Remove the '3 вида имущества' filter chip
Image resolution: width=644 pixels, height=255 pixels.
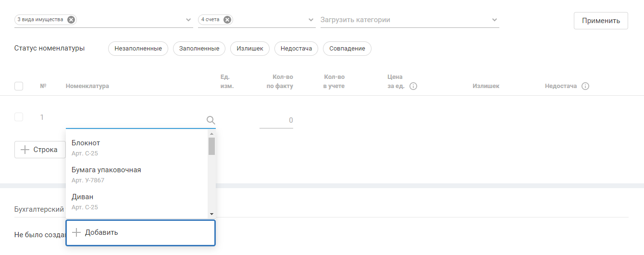pos(71,20)
